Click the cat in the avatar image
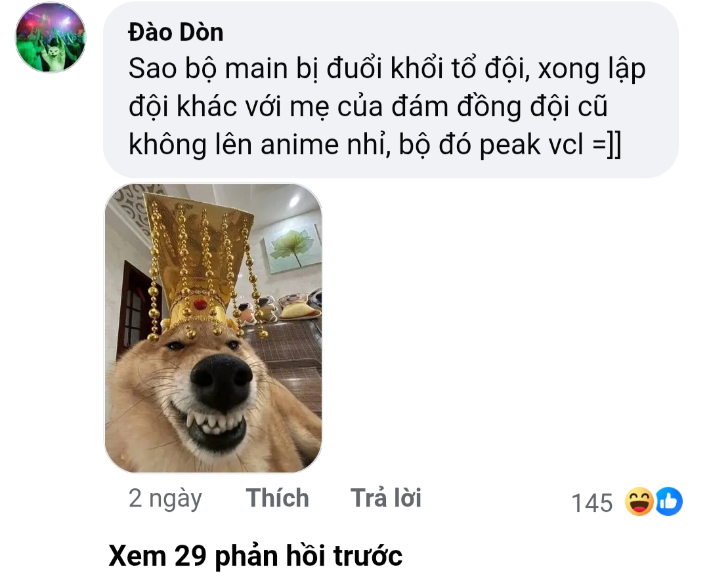This screenshot has height=588, width=709. pos(53,53)
